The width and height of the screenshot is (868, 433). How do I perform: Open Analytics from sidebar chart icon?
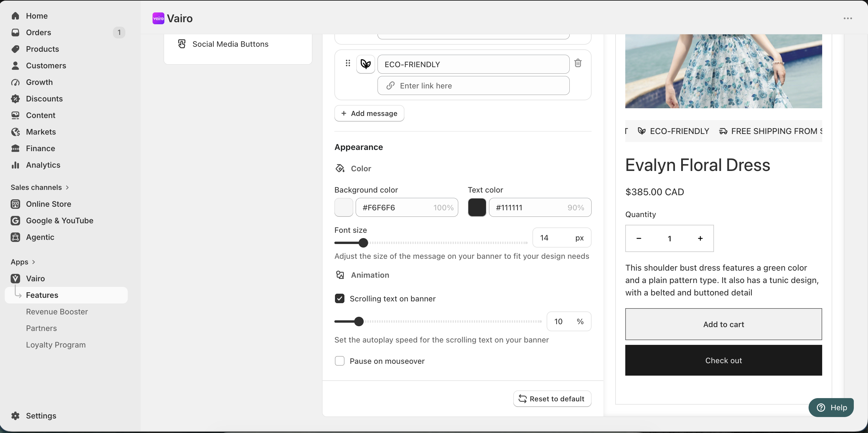coord(15,165)
